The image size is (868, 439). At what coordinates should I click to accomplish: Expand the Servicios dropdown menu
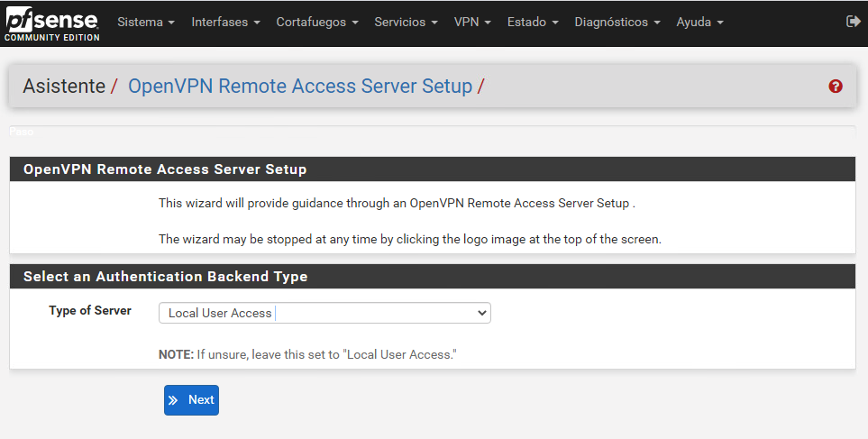[x=406, y=22]
